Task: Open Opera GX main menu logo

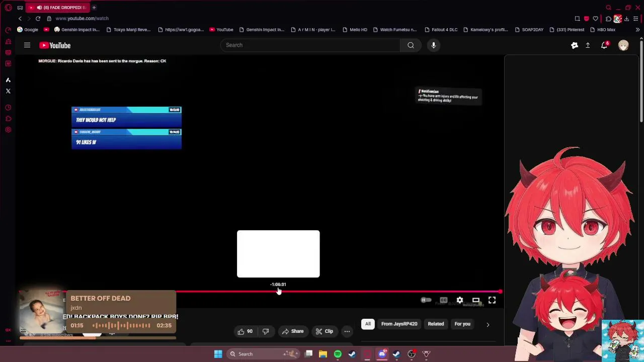Action: [x=8, y=8]
